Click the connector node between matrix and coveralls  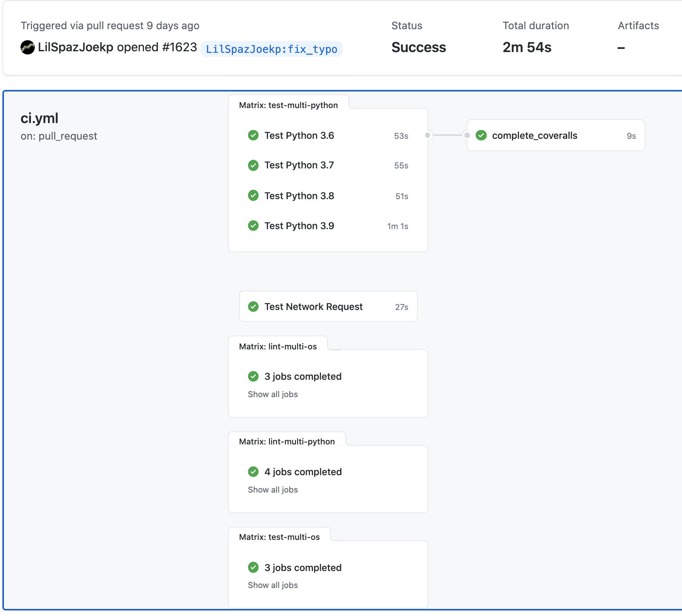(427, 135)
